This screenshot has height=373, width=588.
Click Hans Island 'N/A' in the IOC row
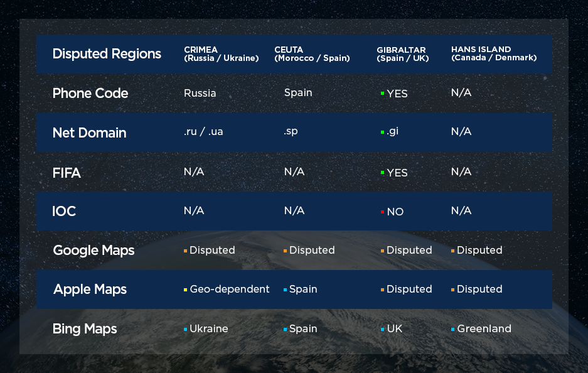tap(461, 211)
